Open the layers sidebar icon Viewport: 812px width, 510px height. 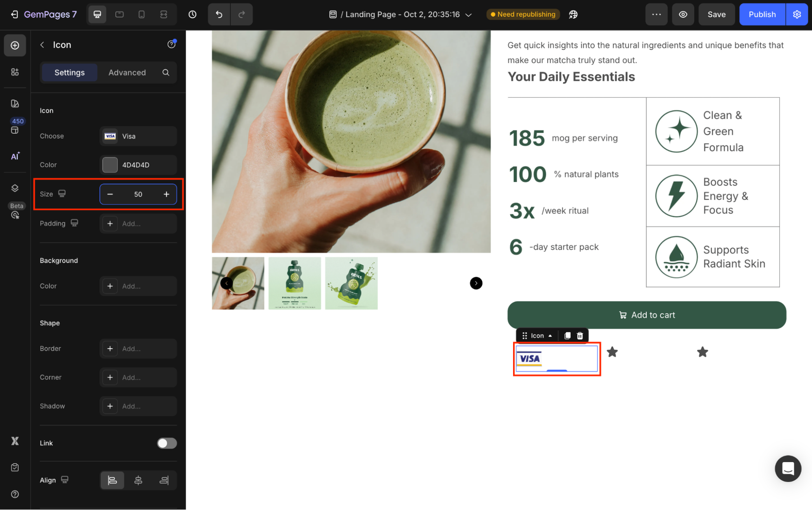(15, 188)
